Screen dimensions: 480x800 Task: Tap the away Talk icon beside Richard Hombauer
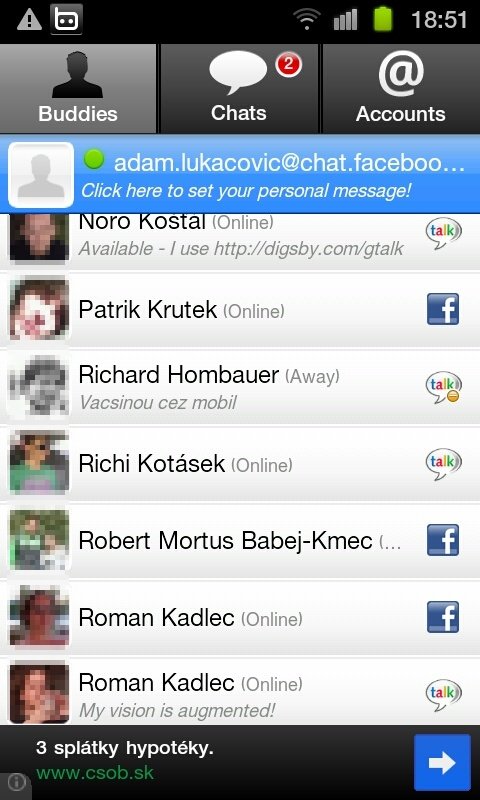coord(443,387)
